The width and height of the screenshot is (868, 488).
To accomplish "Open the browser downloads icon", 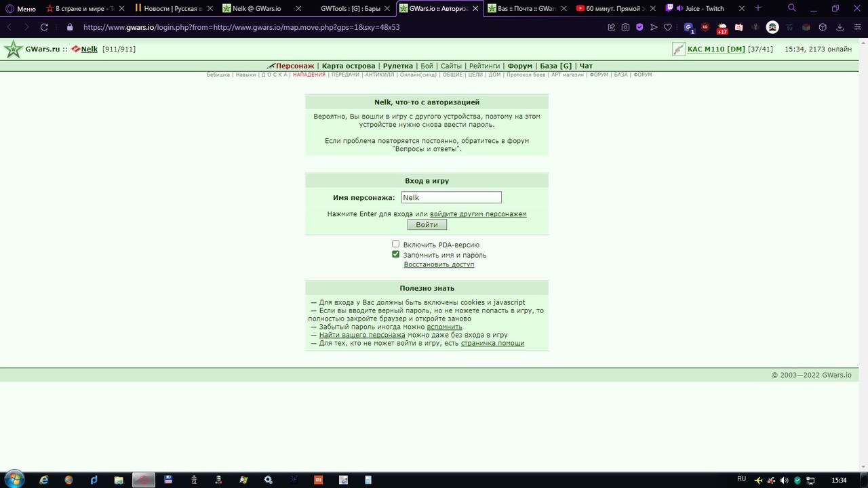I will [x=840, y=27].
